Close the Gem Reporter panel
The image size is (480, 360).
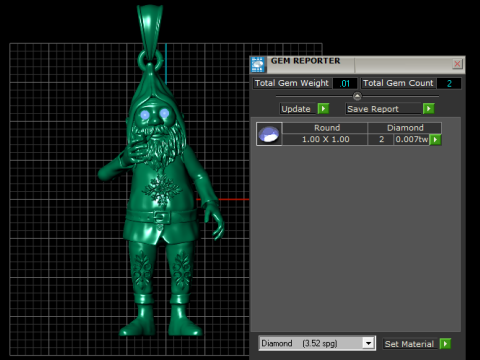457,64
